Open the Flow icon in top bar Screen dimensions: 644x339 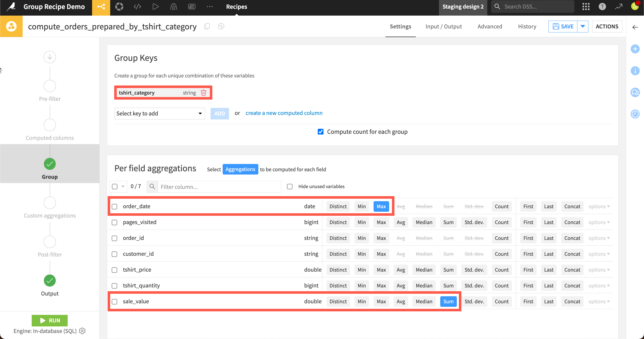(101, 7)
